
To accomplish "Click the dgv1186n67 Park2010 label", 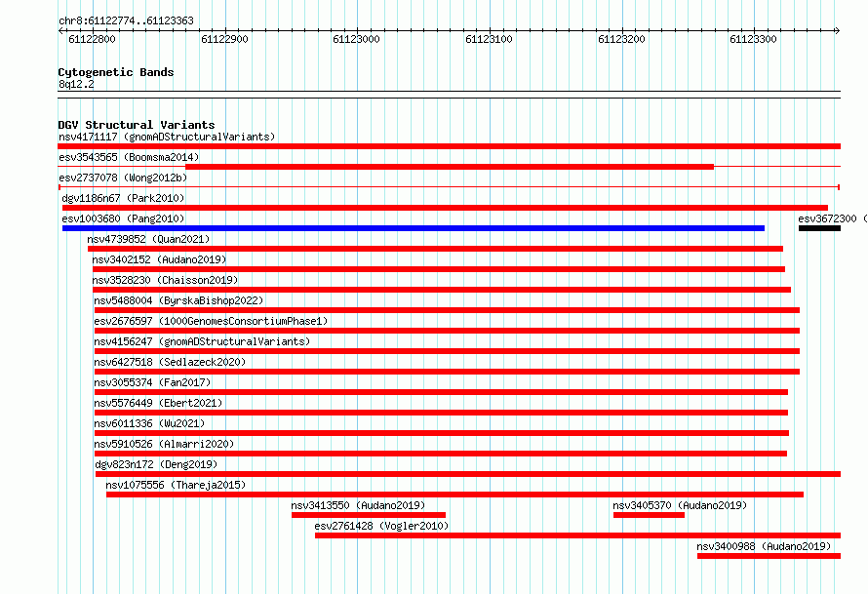I will (123, 198).
